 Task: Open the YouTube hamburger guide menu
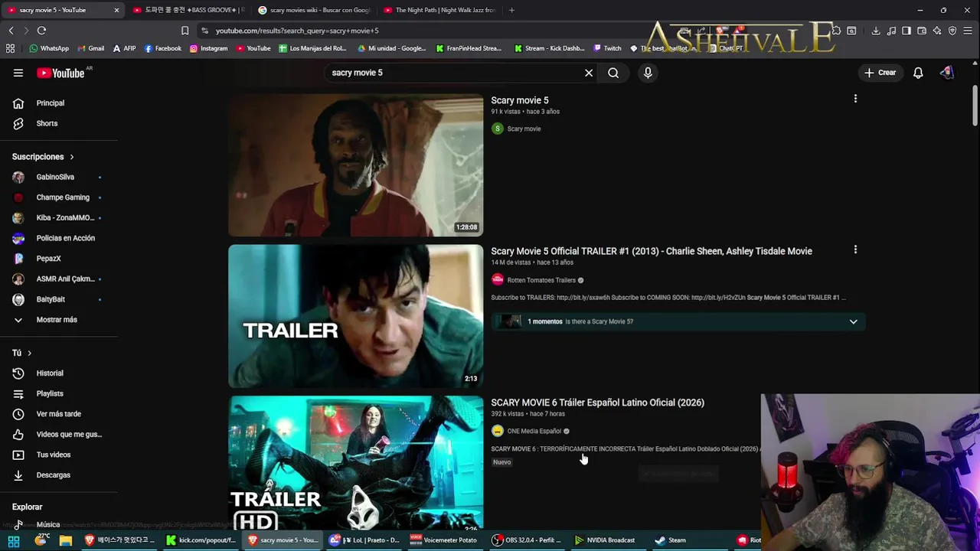point(18,73)
